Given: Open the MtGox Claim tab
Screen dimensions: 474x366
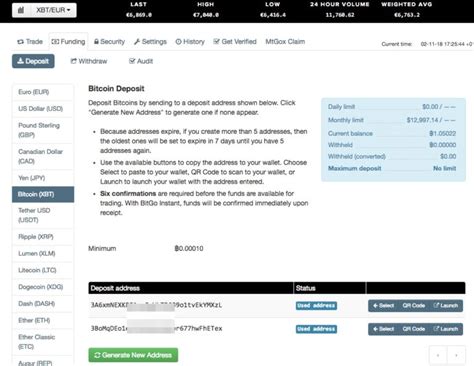Looking at the screenshot, I should point(285,42).
